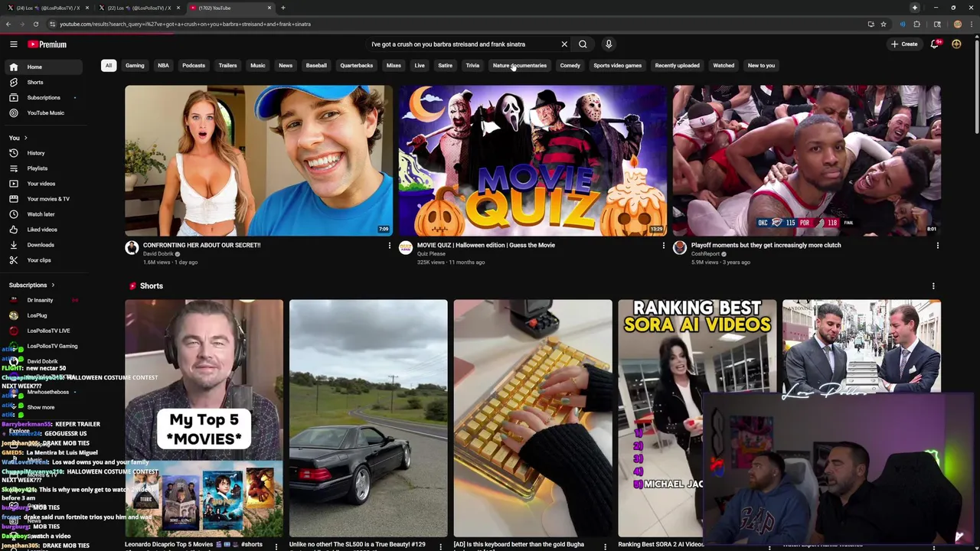Open CoshReport channel link
Screen dimensions: 980x551
coord(705,254)
